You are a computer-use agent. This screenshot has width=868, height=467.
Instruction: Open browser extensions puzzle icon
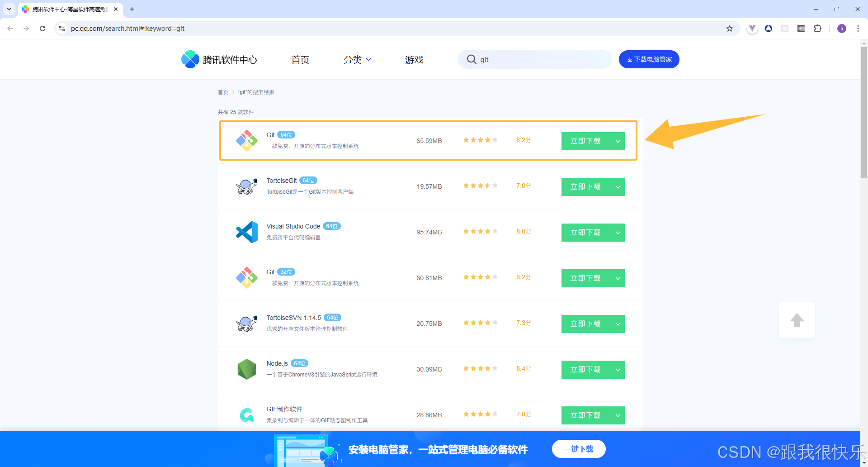pyautogui.click(x=817, y=29)
